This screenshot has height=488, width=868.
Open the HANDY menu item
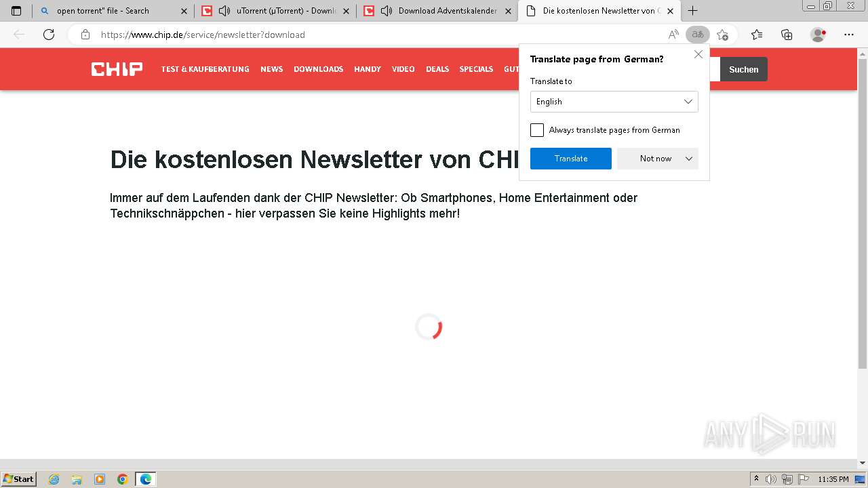(x=368, y=69)
